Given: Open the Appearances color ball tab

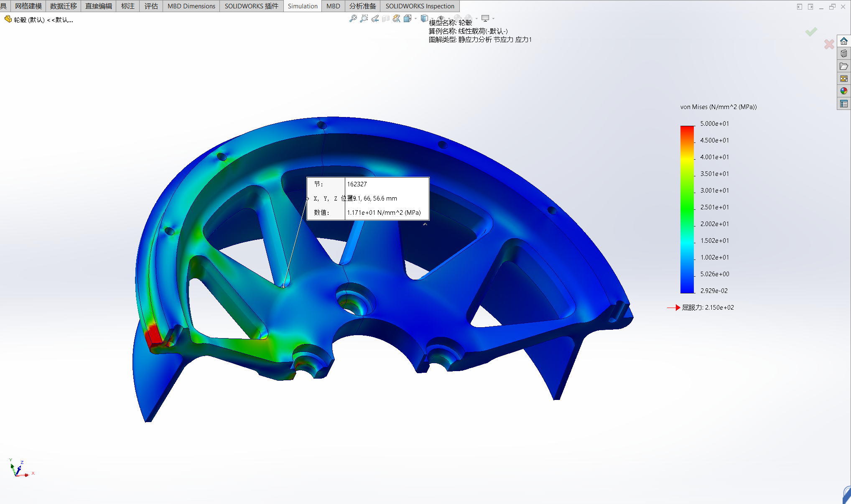Looking at the screenshot, I should [x=844, y=91].
